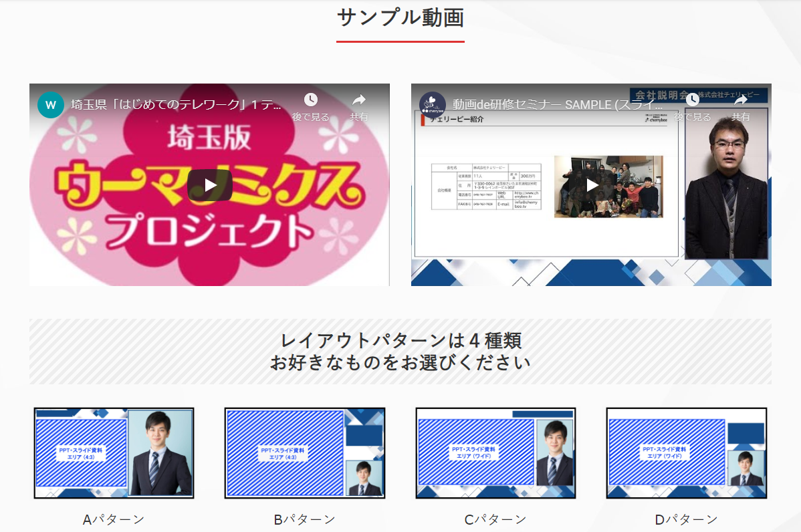Play the 動画de研修セミナー SAMPLE video
This screenshot has height=532, width=801.
pos(592,185)
